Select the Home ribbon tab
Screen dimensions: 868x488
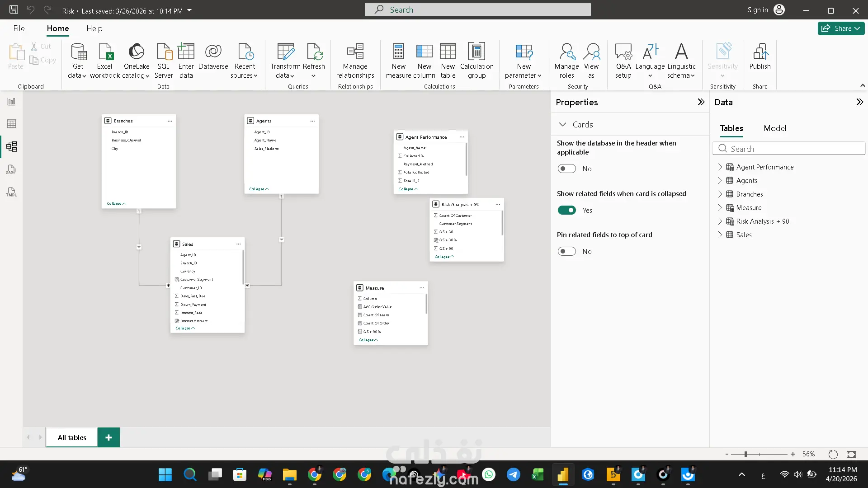(58, 28)
